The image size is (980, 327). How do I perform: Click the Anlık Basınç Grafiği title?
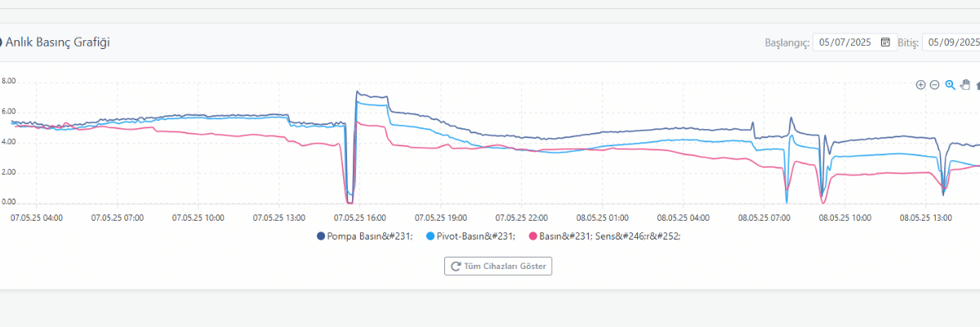58,42
